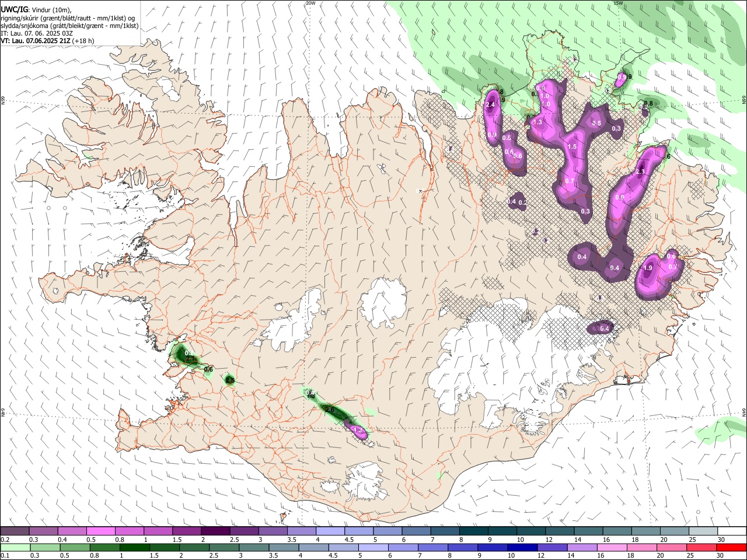Click the 0.7 snowfall value next to 1.5

(x=570, y=181)
